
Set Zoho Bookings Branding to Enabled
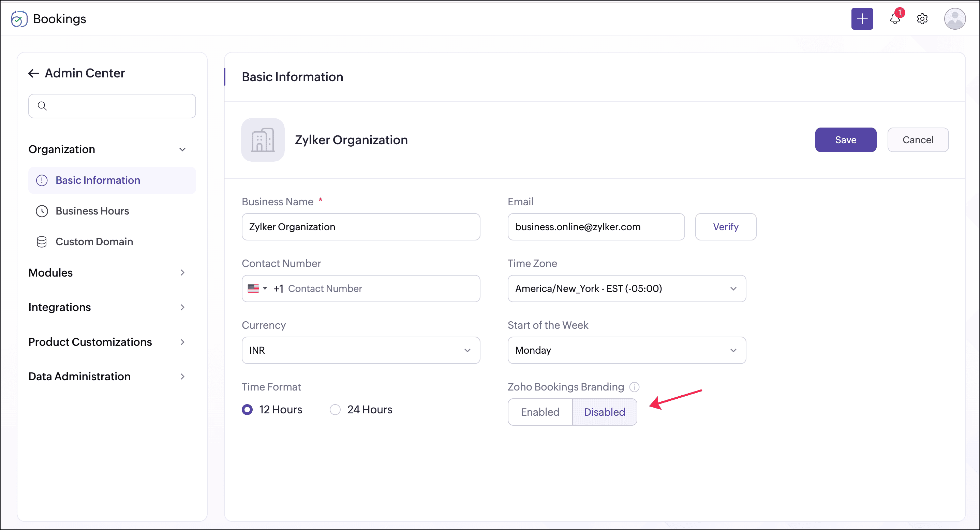[x=540, y=412]
